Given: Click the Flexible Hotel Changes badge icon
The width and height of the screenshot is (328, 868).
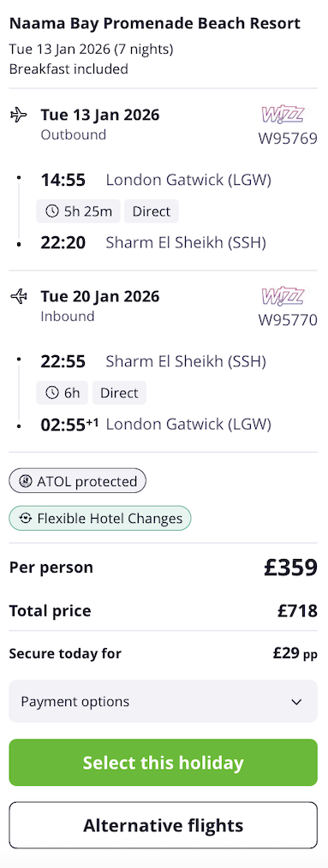Looking at the screenshot, I should point(26,519).
